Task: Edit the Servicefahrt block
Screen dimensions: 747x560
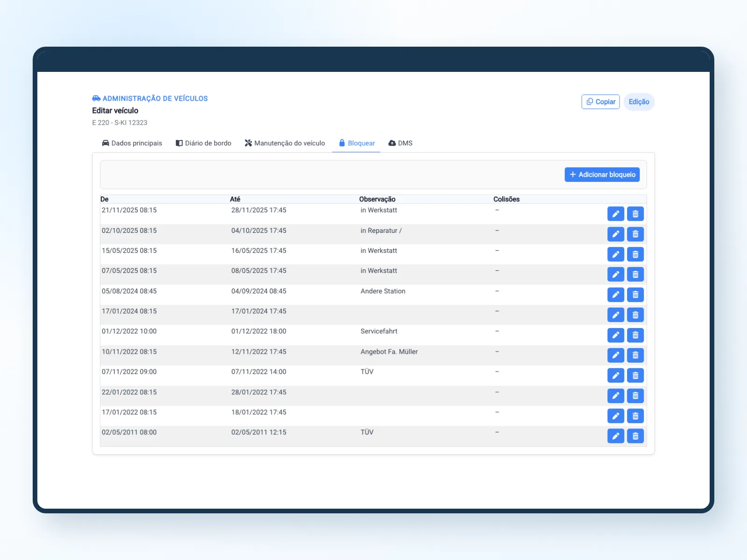Action: [x=616, y=335]
